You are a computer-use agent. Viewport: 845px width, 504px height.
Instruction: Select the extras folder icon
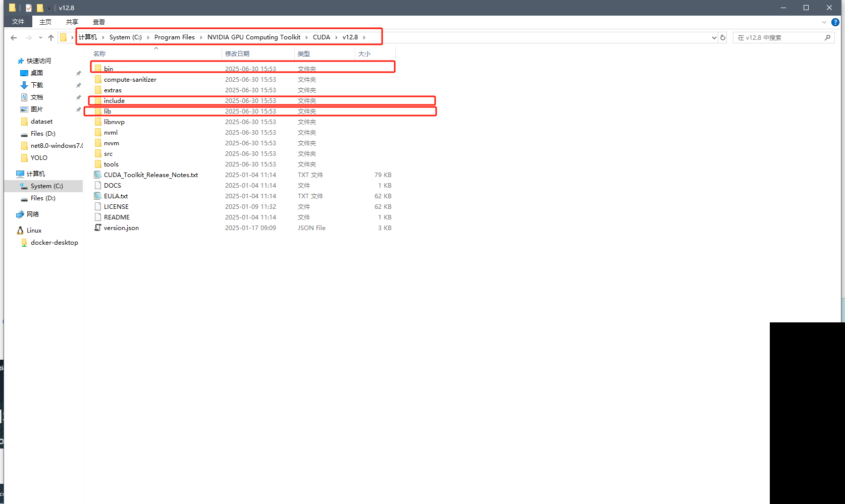tap(98, 90)
